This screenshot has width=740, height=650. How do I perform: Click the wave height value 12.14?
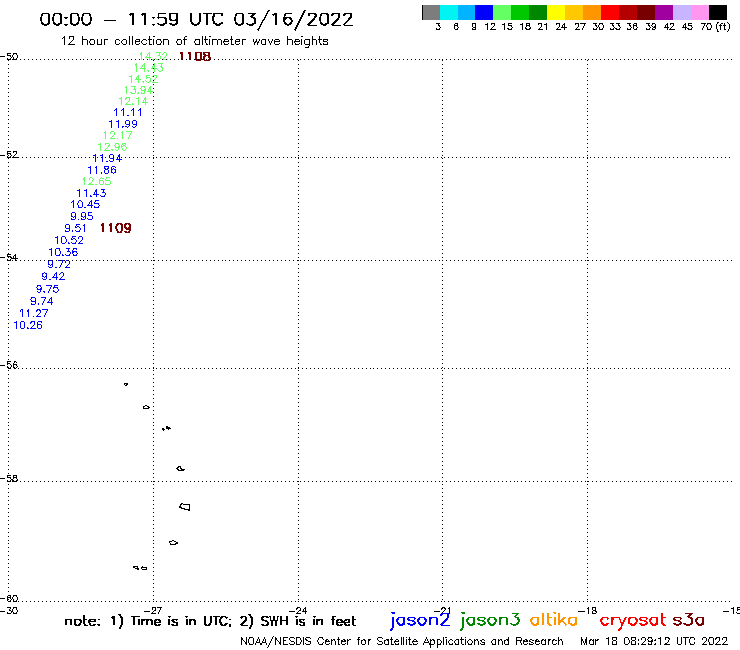133,101
